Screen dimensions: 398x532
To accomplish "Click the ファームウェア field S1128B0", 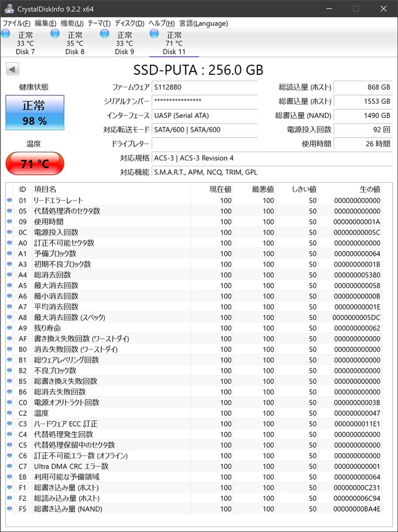I will (204, 87).
